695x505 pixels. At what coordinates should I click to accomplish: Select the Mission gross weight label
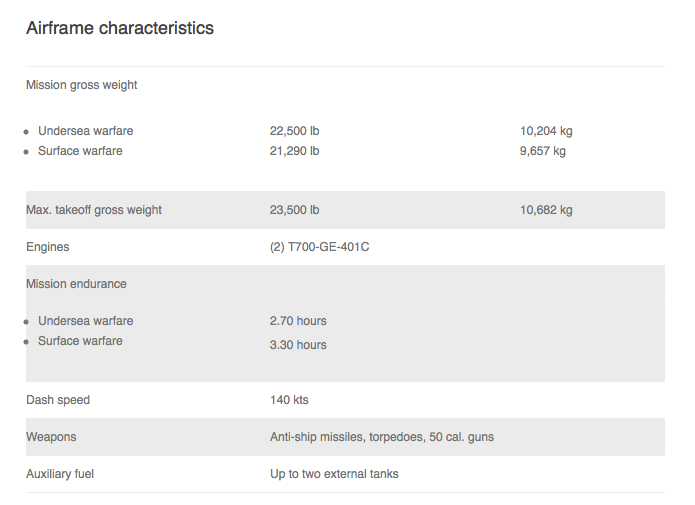[82, 85]
